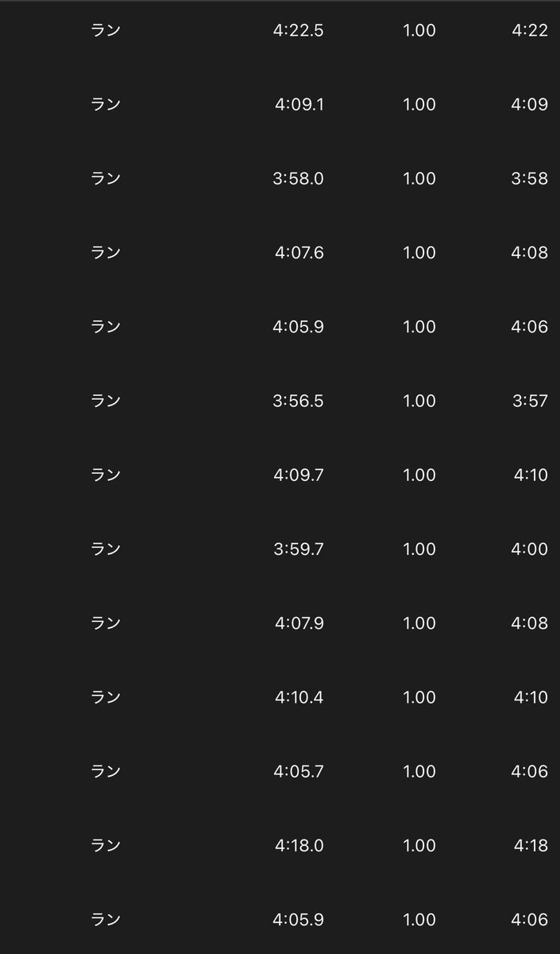The width and height of the screenshot is (560, 954).
Task: Select ラン label in 4:22.5 row
Action: (106, 30)
